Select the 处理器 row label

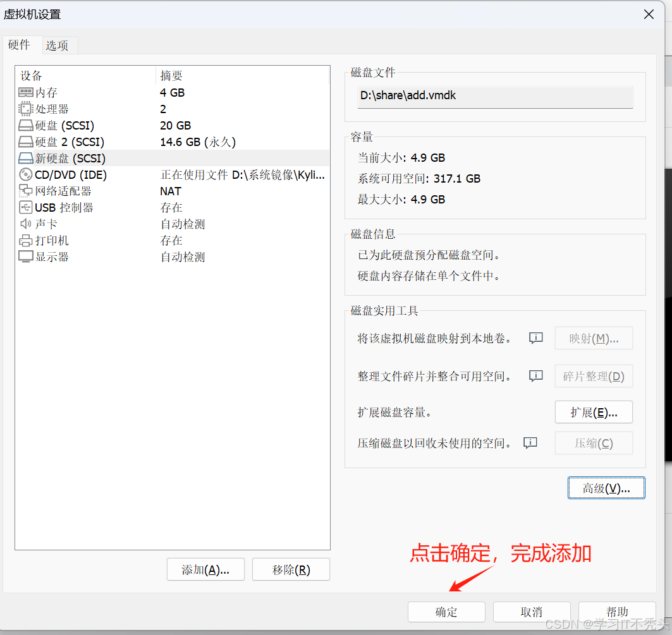point(52,109)
